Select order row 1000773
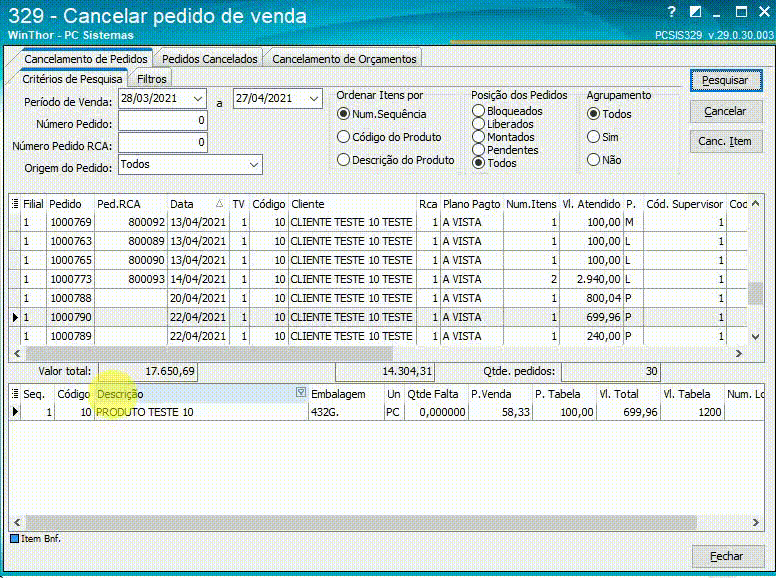Viewport: 776px width, 578px height. click(378, 279)
